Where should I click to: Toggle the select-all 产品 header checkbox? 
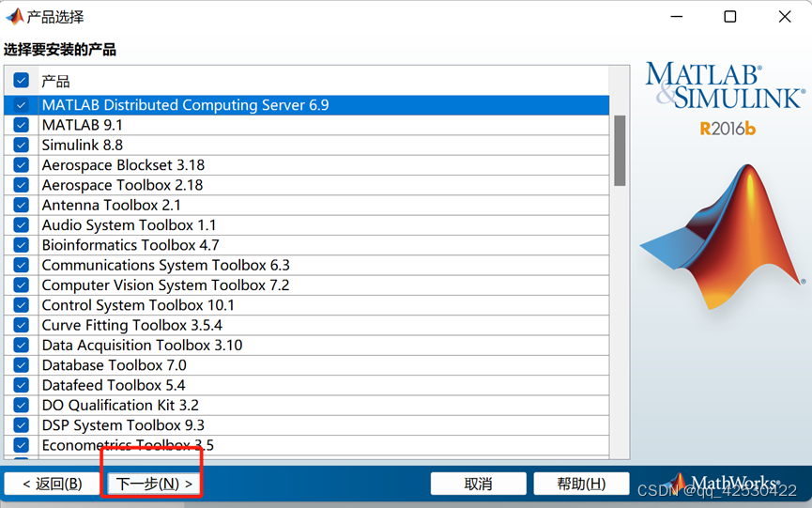point(22,80)
